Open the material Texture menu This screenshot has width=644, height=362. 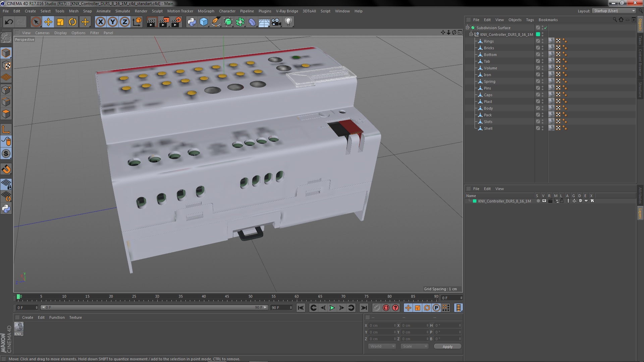click(x=75, y=317)
